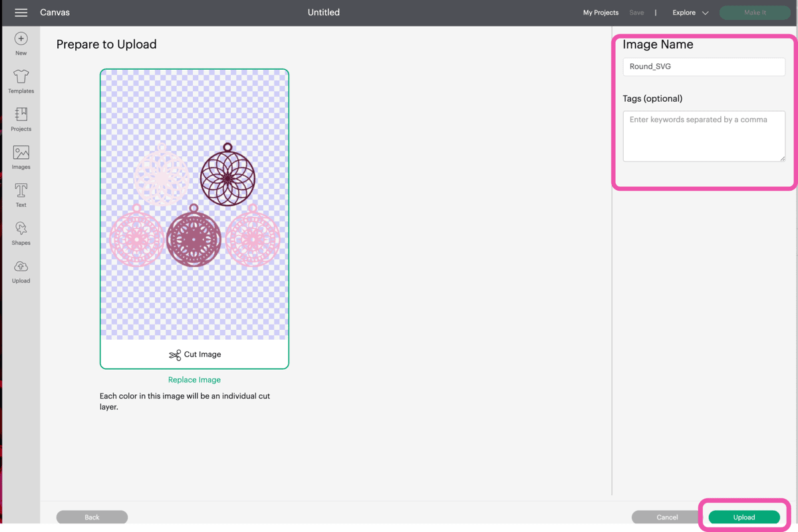Cancel the upload
This screenshot has height=532, width=798.
coord(667,517)
